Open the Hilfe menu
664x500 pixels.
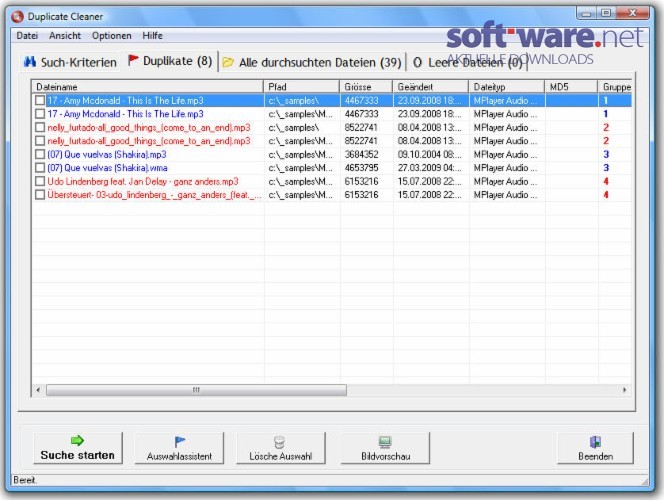tap(152, 36)
